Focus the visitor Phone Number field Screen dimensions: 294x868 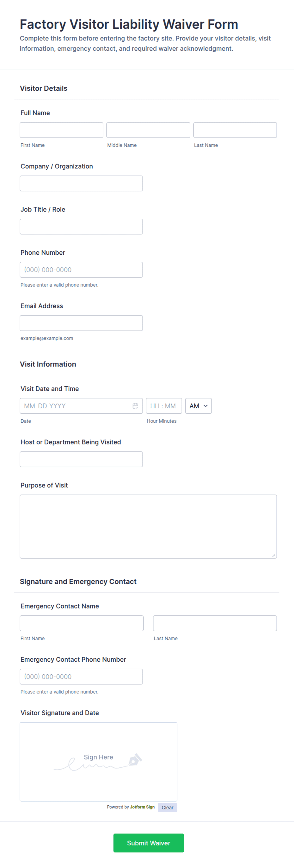click(x=81, y=270)
